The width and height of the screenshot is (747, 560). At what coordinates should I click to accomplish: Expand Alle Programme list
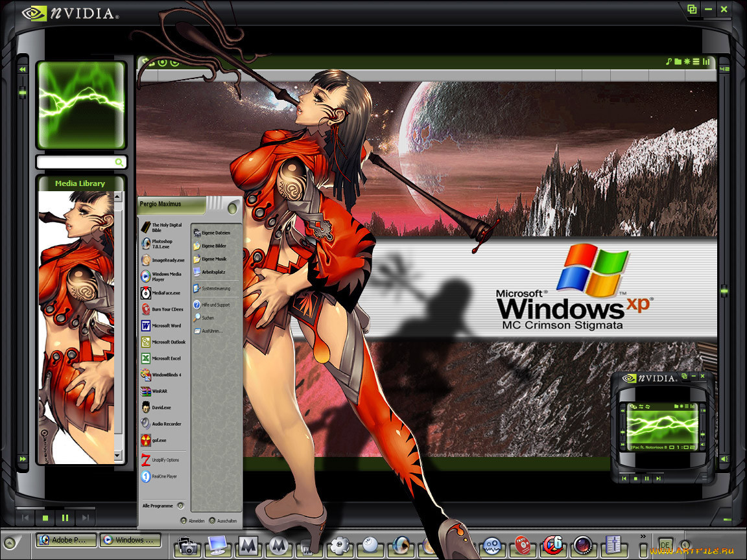coord(163,506)
